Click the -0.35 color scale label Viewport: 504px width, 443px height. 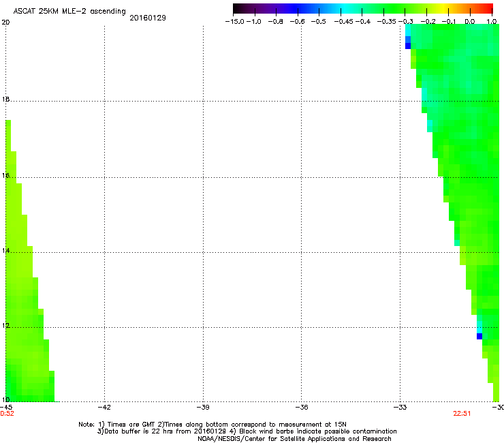pos(387,22)
